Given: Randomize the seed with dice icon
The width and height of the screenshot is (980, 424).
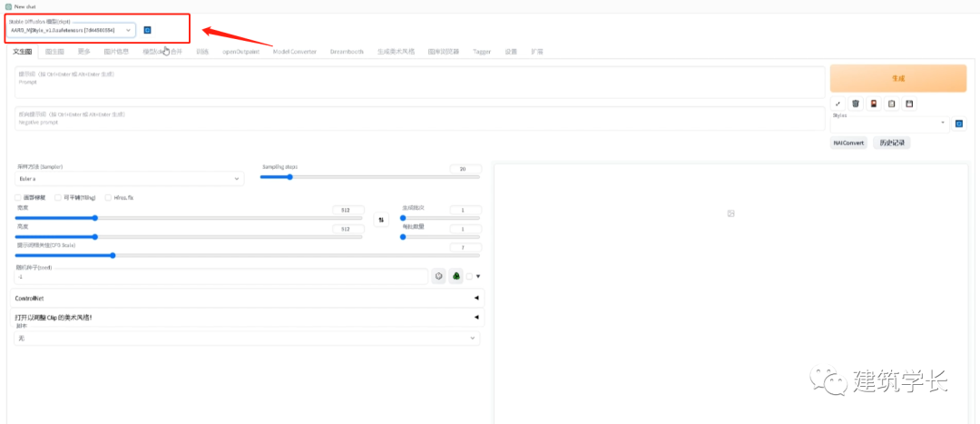Looking at the screenshot, I should pos(438,276).
